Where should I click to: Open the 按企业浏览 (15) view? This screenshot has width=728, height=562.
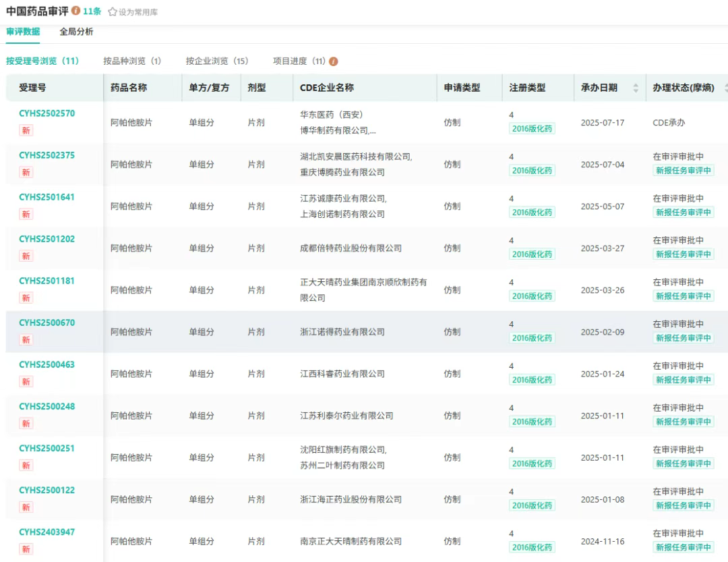217,61
